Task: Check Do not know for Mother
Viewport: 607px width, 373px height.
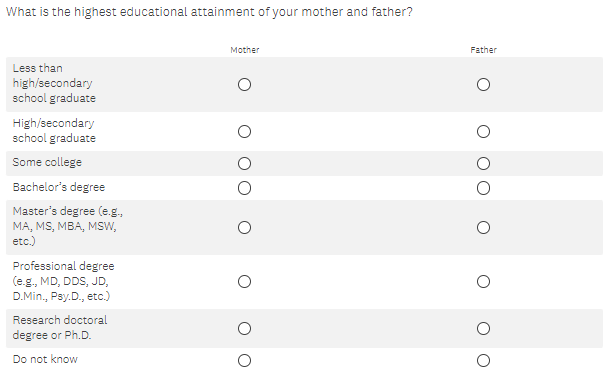Action: pos(244,360)
